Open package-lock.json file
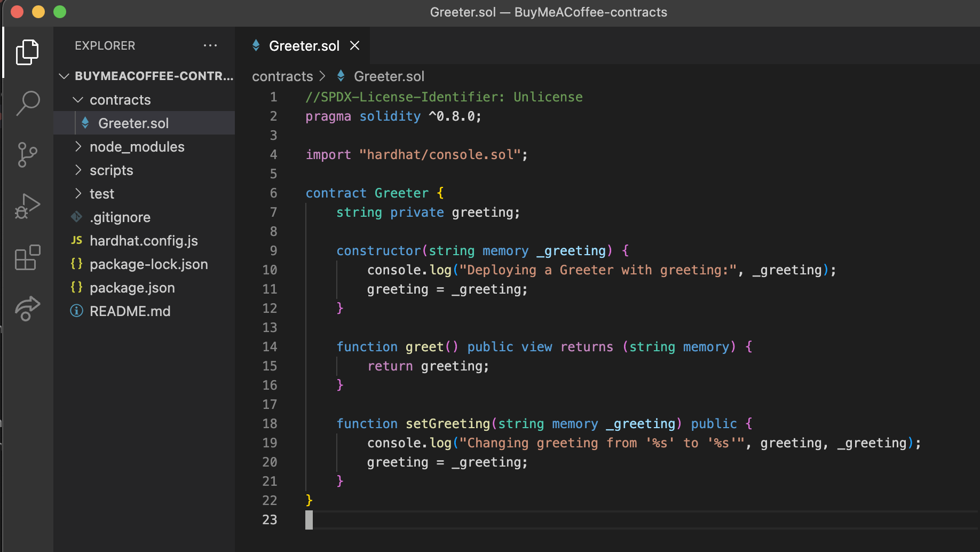Screen dimensions: 980x552 pos(144,264)
